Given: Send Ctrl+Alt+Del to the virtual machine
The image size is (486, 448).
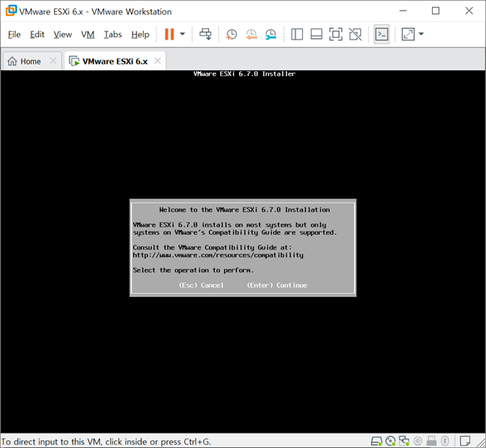Looking at the screenshot, I should tap(206, 34).
